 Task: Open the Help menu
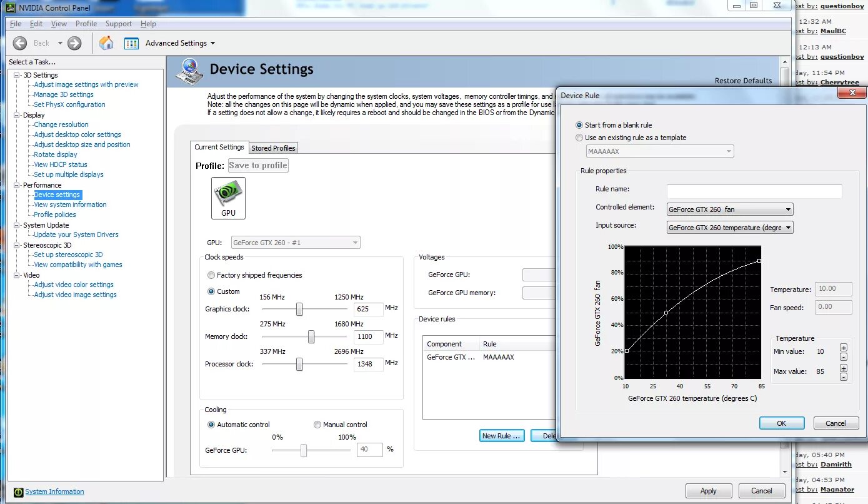tap(148, 24)
